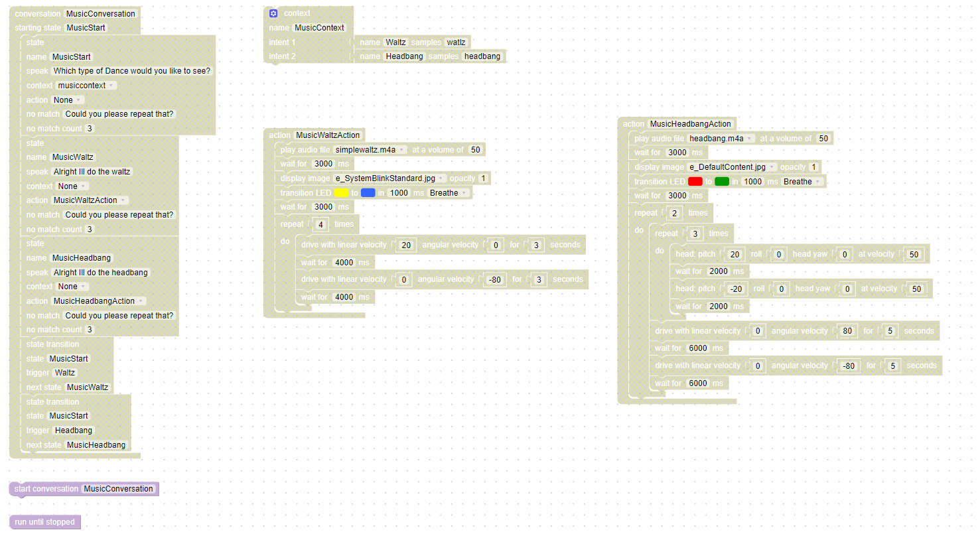Open the red LED color swatch
This screenshot has height=534, width=980.
pos(695,182)
